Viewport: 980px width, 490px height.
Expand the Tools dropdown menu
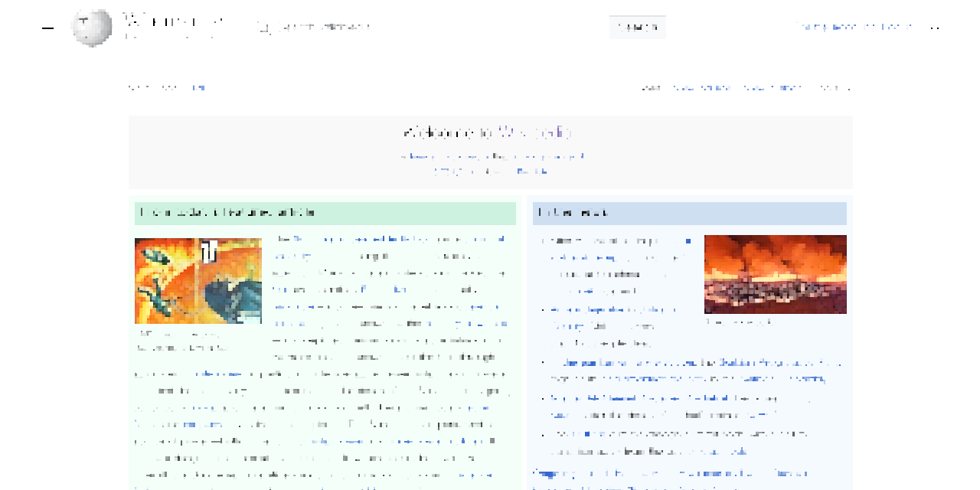coord(834,87)
